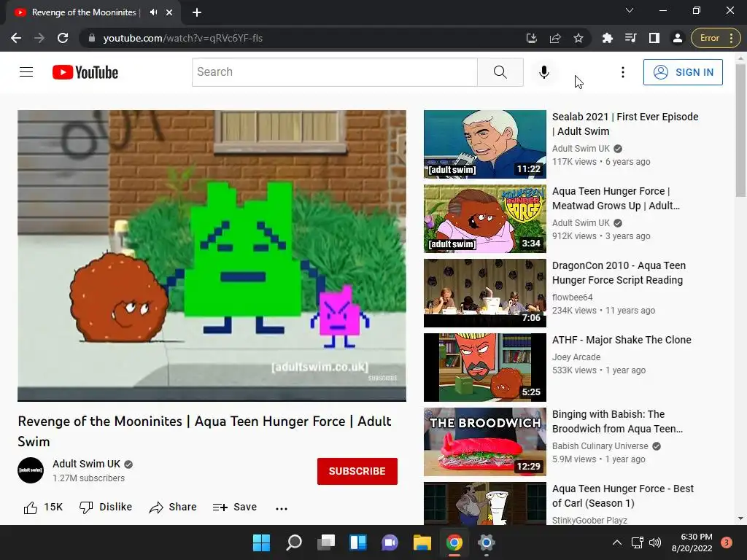The image size is (747, 560).
Task: Click flowbee64 channel name
Action: (572, 297)
